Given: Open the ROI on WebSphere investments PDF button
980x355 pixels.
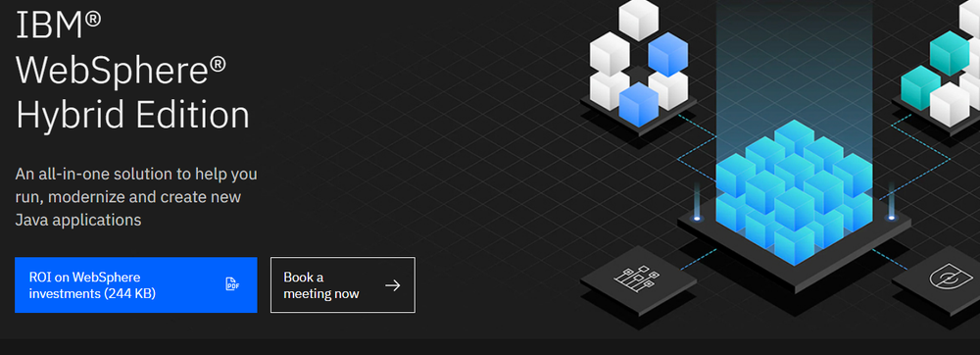Looking at the screenshot, I should point(135,285).
